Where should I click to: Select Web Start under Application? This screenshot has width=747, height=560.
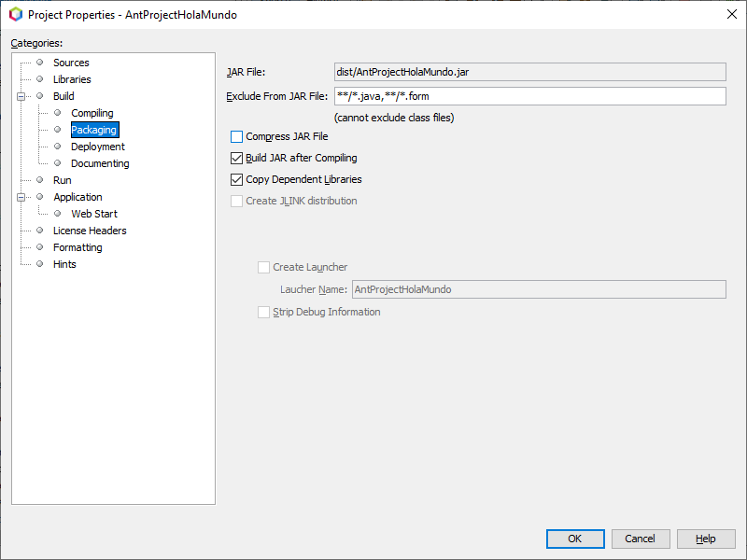click(93, 214)
